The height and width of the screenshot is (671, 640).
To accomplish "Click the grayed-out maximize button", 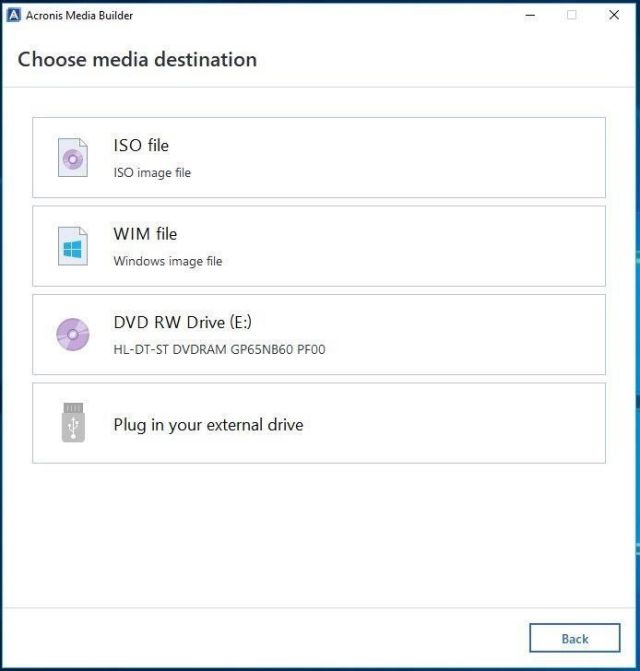I will point(571,15).
